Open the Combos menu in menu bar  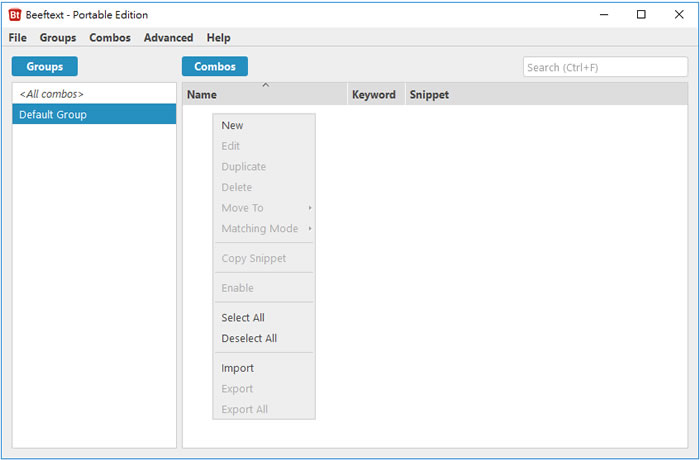pos(110,38)
